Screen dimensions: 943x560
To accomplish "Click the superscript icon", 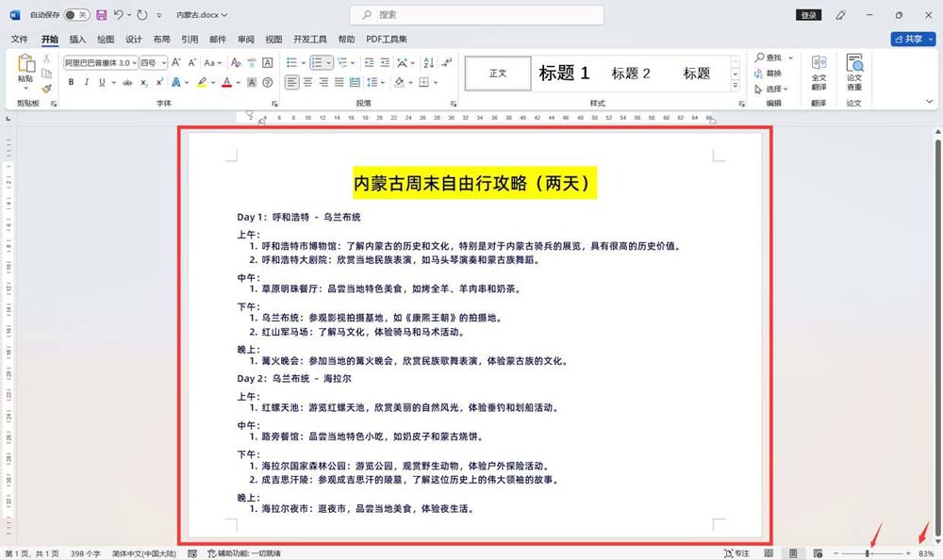I will point(160,82).
